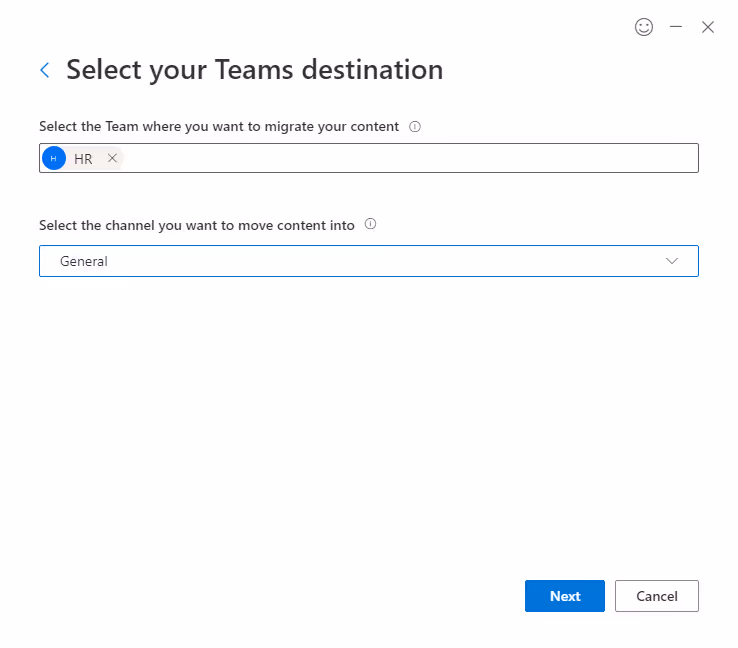This screenshot has height=648, width=738.
Task: Click the HR team avatar circle
Action: tap(54, 158)
